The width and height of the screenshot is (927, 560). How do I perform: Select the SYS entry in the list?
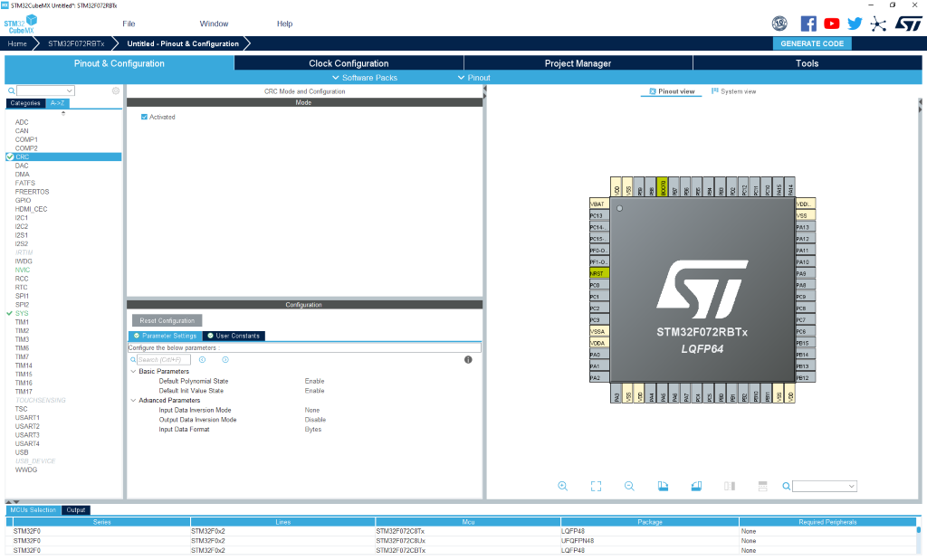point(22,313)
